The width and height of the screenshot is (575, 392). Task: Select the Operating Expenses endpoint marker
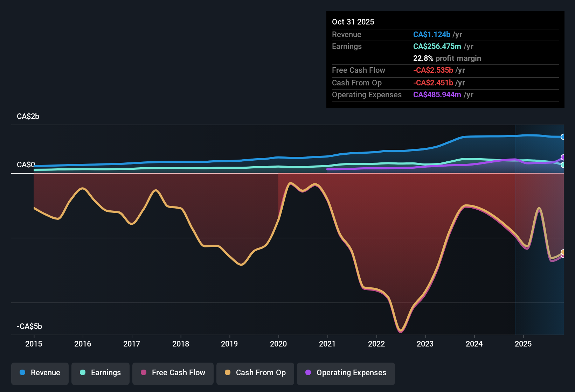click(x=563, y=157)
